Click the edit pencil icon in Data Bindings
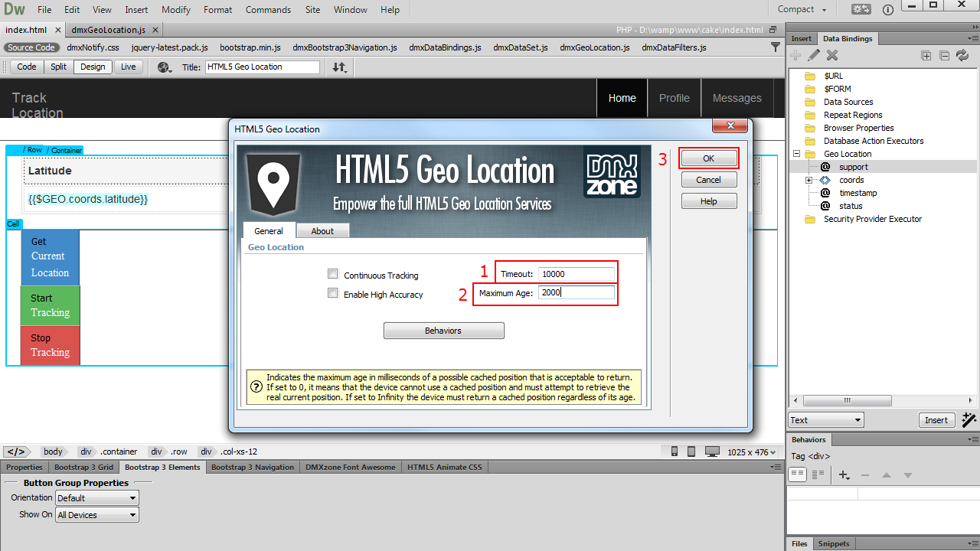Image resolution: width=980 pixels, height=551 pixels. (814, 55)
